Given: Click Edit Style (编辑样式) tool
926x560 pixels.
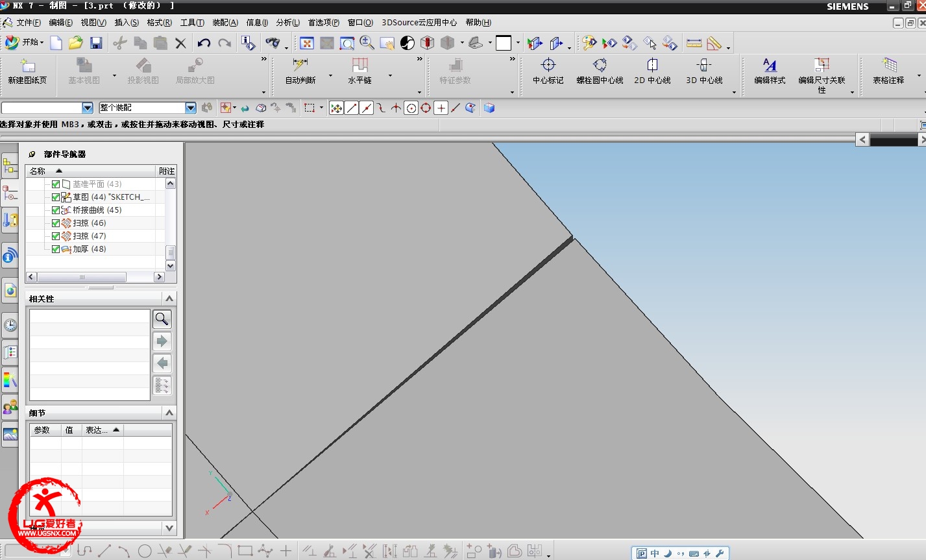Looking at the screenshot, I should (x=770, y=71).
